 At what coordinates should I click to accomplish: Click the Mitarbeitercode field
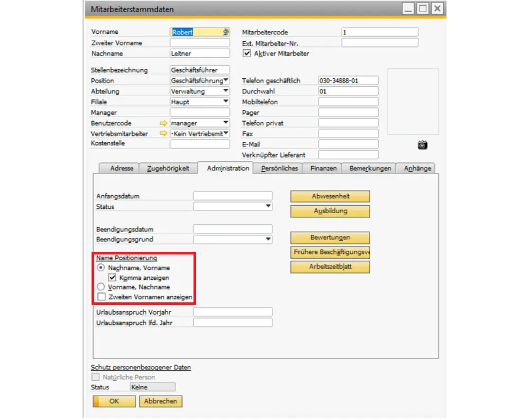pos(380,32)
